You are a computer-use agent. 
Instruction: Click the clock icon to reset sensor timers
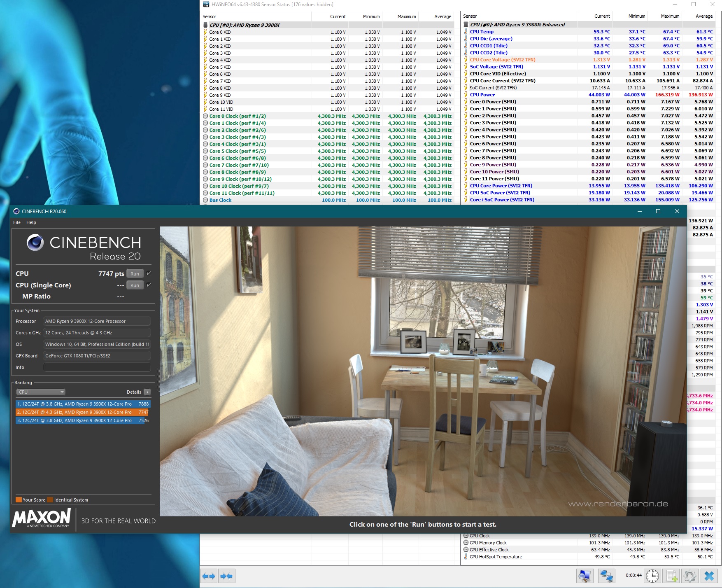point(652,576)
